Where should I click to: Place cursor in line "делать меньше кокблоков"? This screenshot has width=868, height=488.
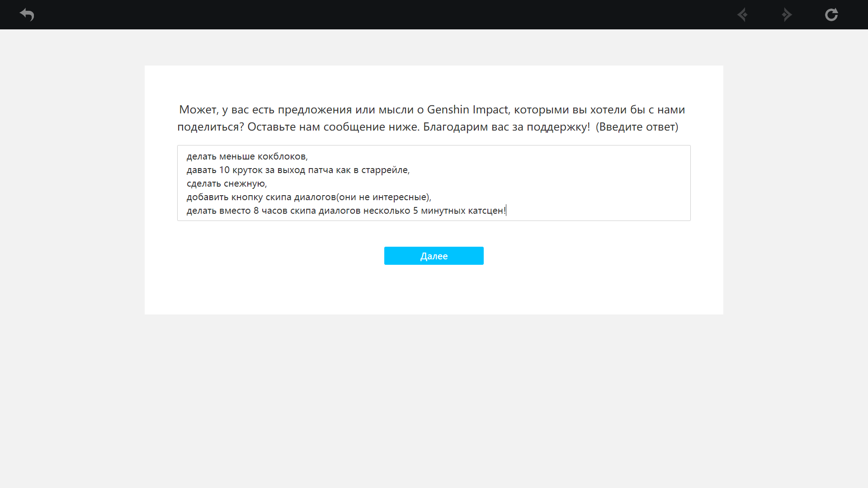247,156
